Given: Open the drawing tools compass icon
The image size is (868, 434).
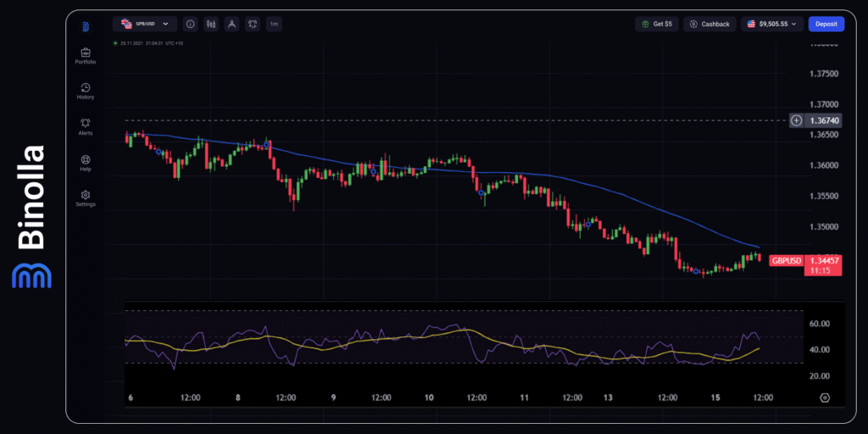Looking at the screenshot, I should coord(231,24).
